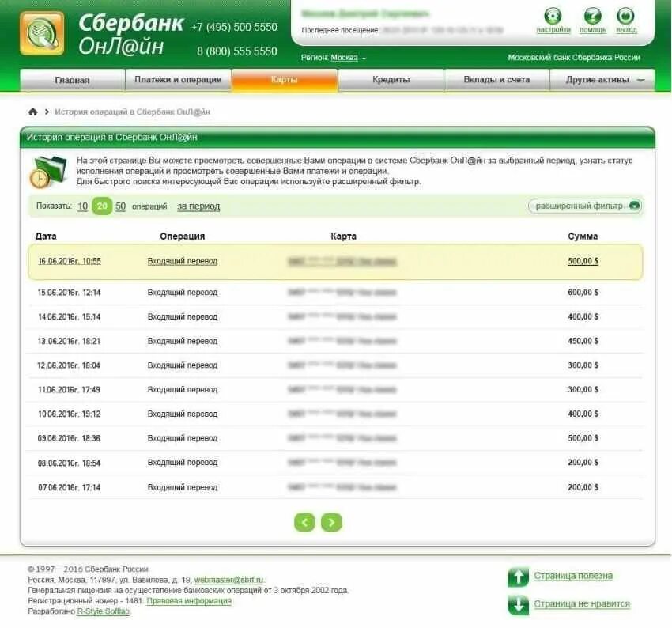Image resolution: width=672 pixels, height=628 pixels.
Task: Select the 12.06.2016г. 18:04 date cell
Action: (69, 365)
